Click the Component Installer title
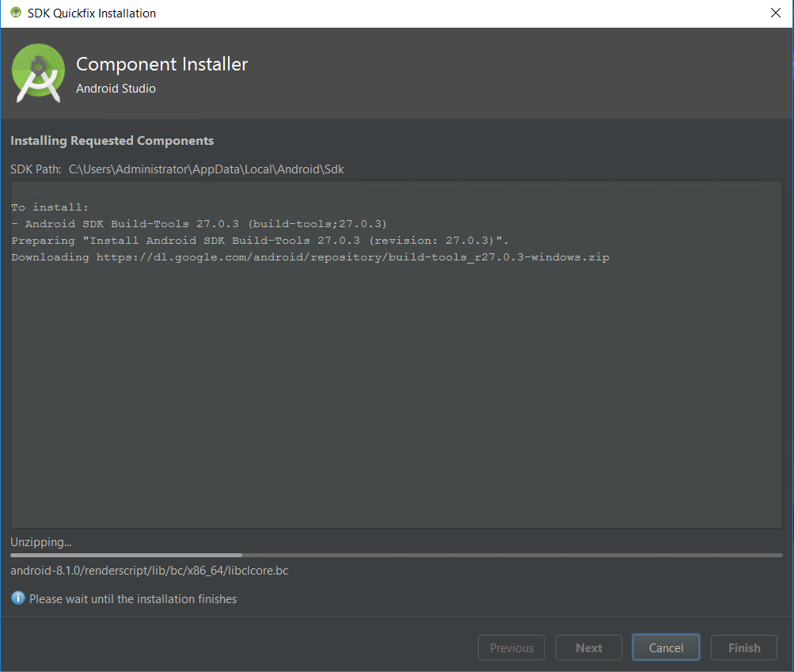The image size is (794, 672). 161,64
